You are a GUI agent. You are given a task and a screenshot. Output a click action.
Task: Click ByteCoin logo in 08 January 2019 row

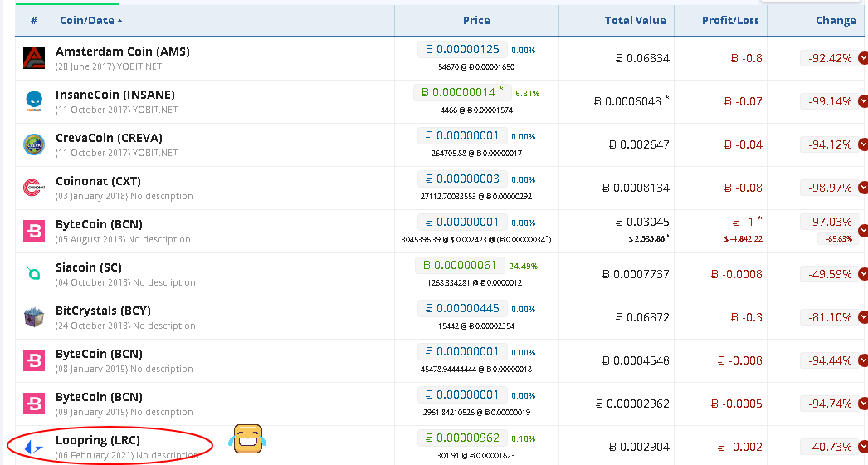click(x=34, y=361)
